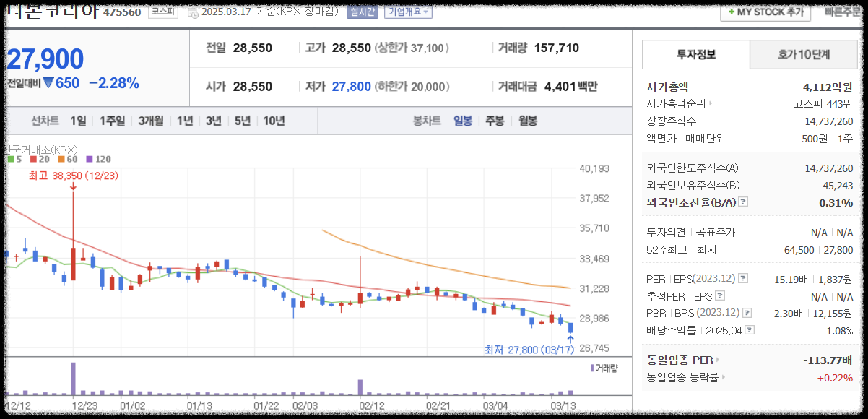Open the help icon beside 배당수익률 2025.04

coord(750,330)
